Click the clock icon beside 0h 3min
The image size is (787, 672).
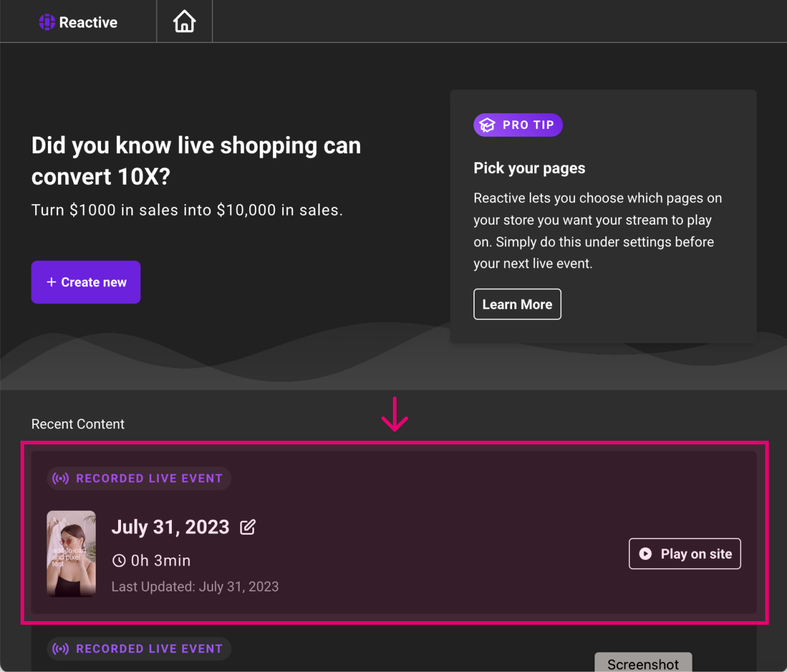(x=119, y=561)
